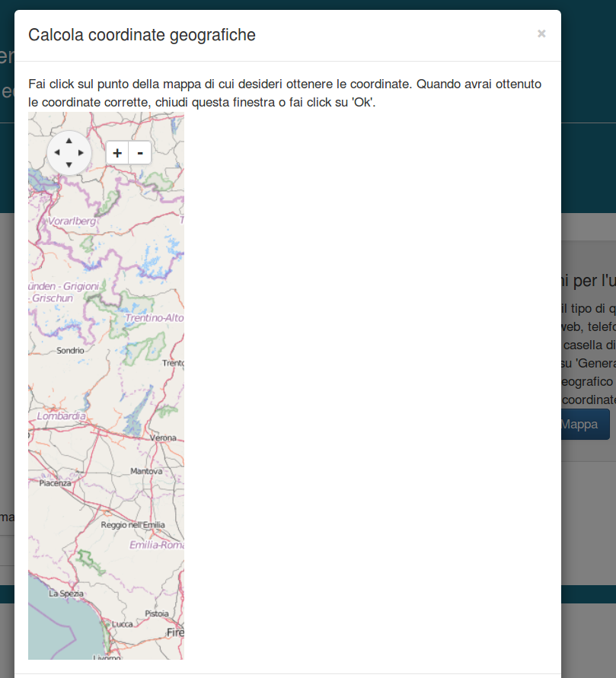Close the Calcola coordinate geografiche dialog
This screenshot has width=616, height=678.
pyautogui.click(x=541, y=33)
